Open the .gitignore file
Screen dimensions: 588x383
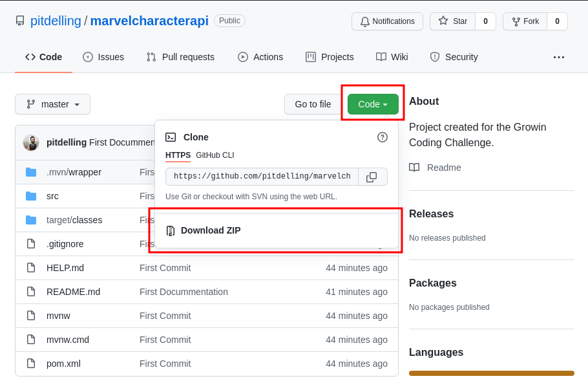(65, 244)
